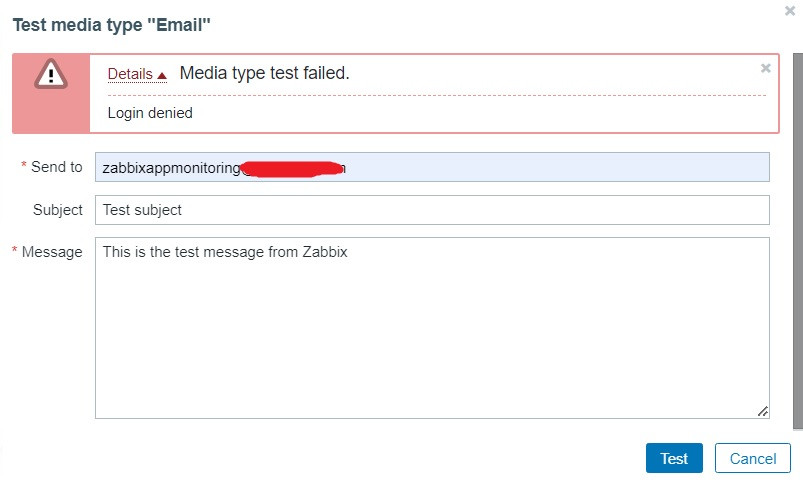Click the Send to label
803x491 pixels.
pos(56,167)
